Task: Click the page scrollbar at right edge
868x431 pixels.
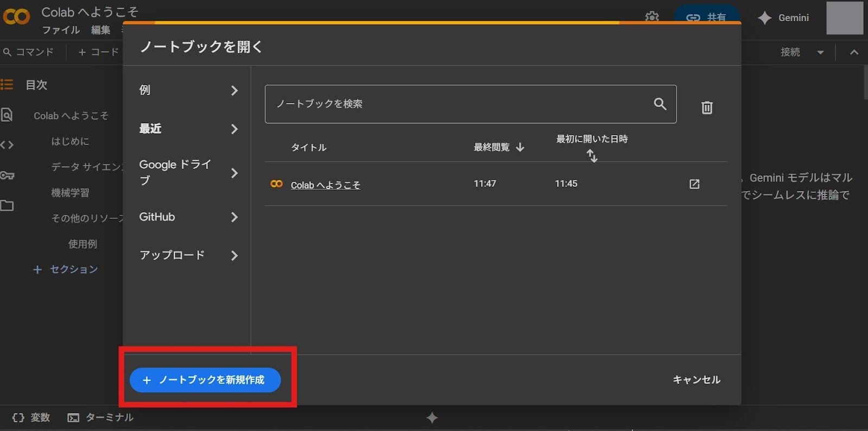Action: pos(865,81)
